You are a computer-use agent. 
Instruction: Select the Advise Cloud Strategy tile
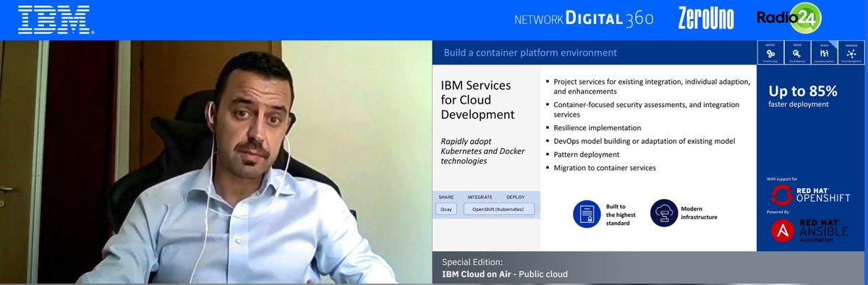pyautogui.click(x=771, y=54)
